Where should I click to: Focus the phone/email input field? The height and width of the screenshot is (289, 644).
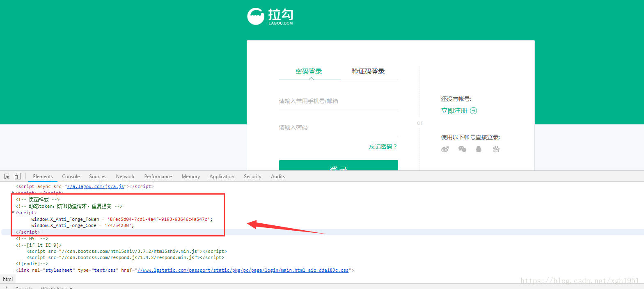[339, 101]
